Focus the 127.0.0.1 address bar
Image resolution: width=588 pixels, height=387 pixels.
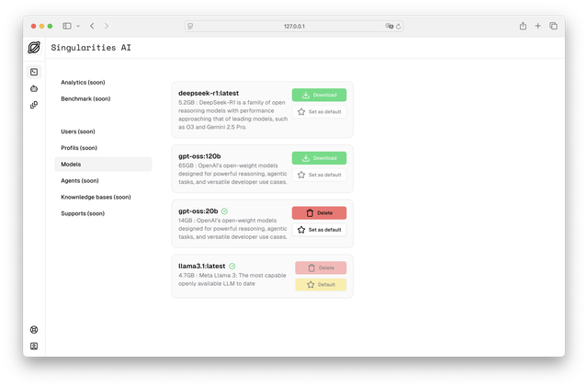click(x=294, y=27)
